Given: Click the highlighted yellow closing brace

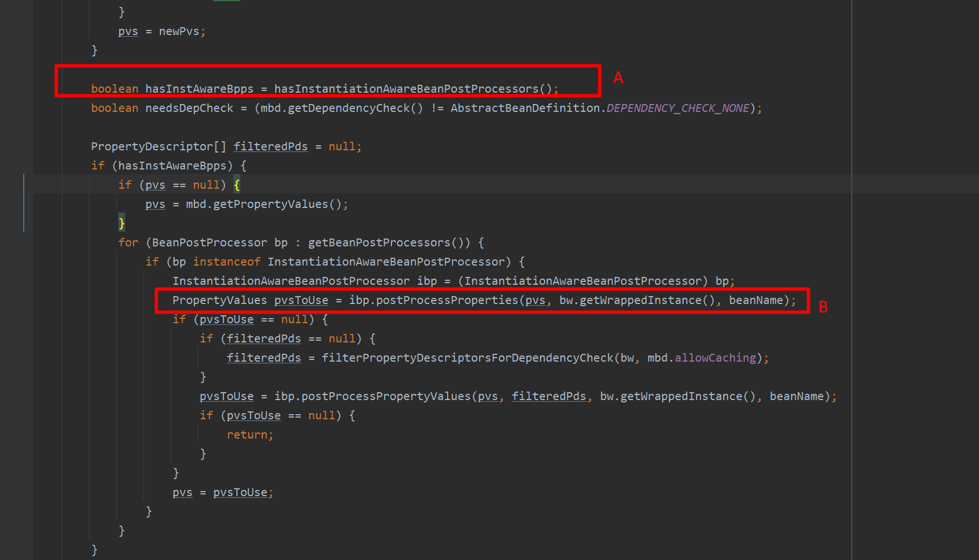Looking at the screenshot, I should pyautogui.click(x=122, y=223).
